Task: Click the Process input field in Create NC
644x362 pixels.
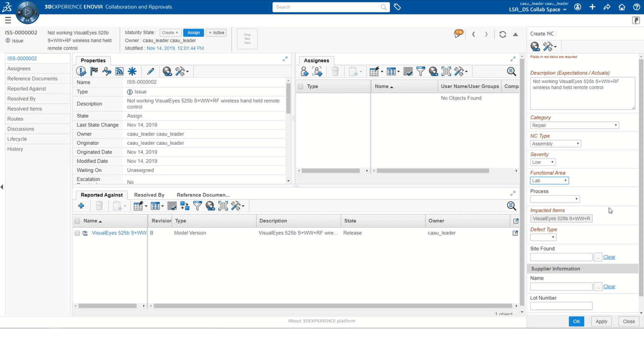Action: coord(555,199)
